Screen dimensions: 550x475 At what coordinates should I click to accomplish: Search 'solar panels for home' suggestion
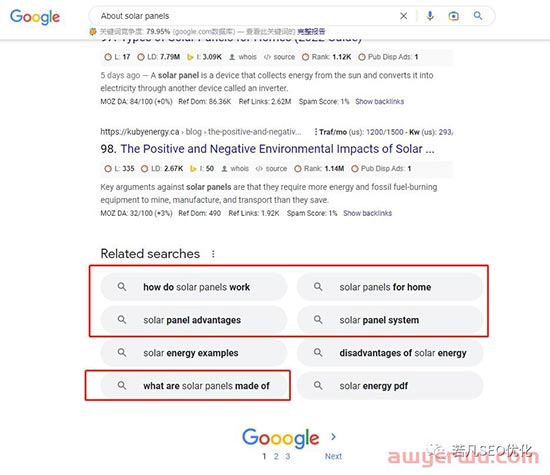390,287
